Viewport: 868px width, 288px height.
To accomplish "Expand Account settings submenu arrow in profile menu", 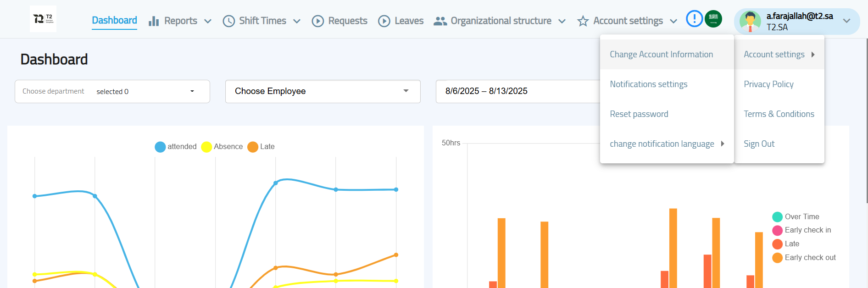I will pyautogui.click(x=813, y=54).
